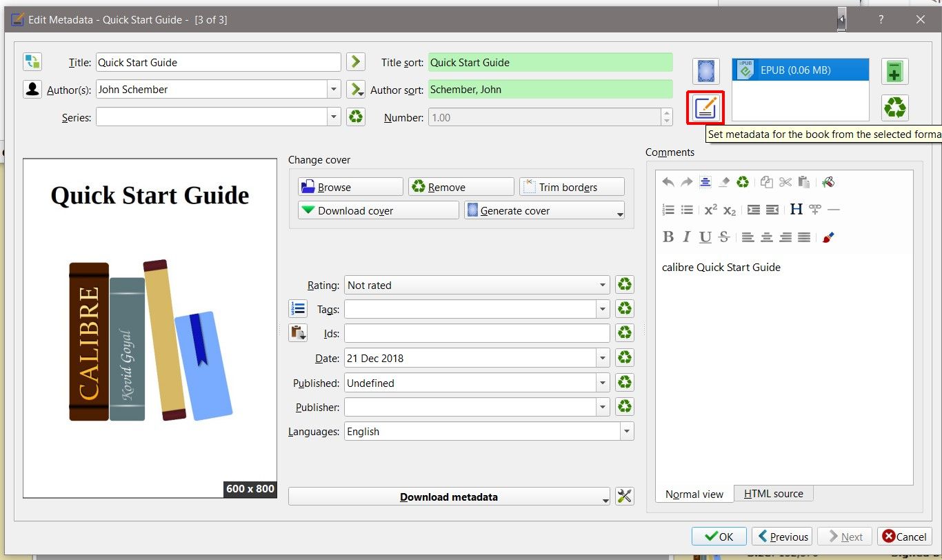Select all text in comments
The image size is (942, 560).
click(705, 182)
